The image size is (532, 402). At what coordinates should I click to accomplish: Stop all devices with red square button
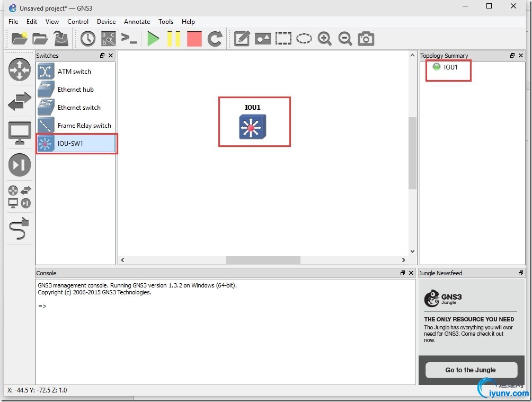pyautogui.click(x=194, y=38)
